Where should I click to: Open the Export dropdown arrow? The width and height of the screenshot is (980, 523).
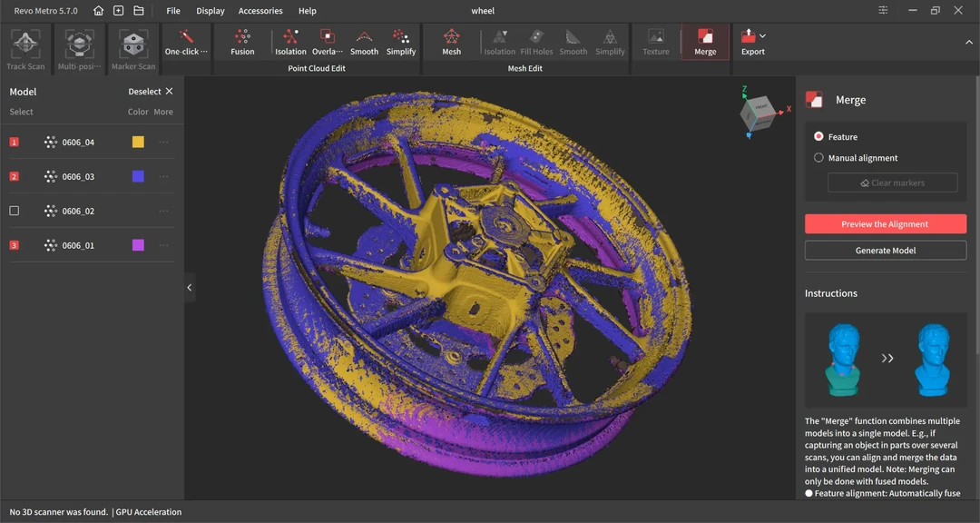point(762,36)
